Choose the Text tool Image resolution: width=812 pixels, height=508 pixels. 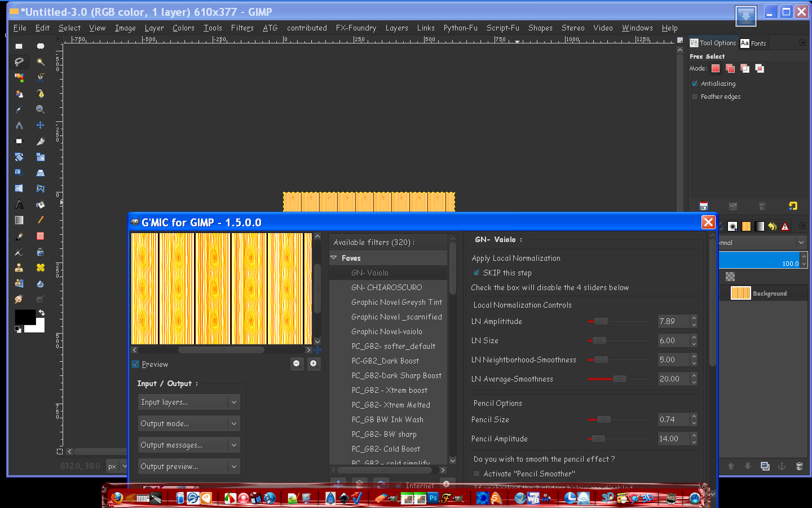(19, 204)
